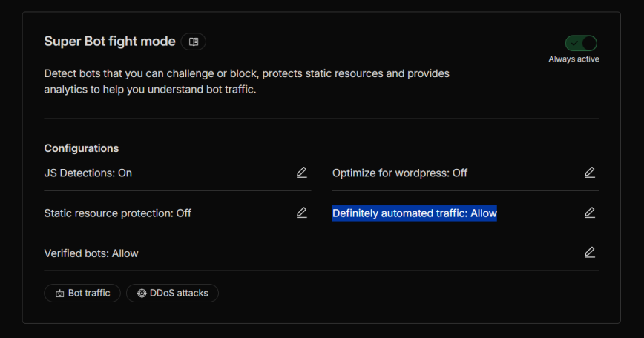Click the Verified bots: Allow label

tap(91, 253)
